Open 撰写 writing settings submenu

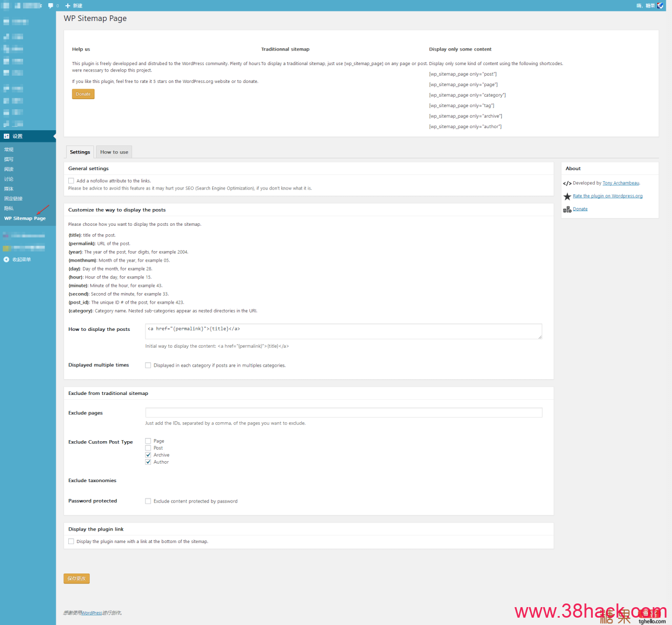9,159
